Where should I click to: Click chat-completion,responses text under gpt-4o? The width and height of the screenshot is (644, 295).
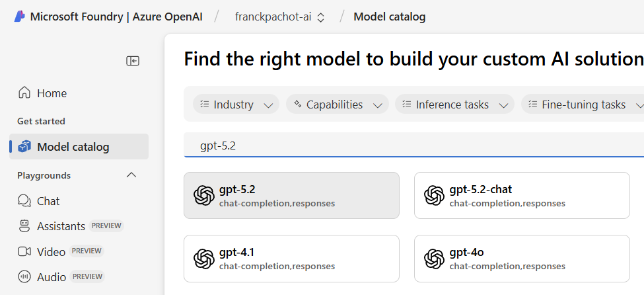[x=507, y=267]
